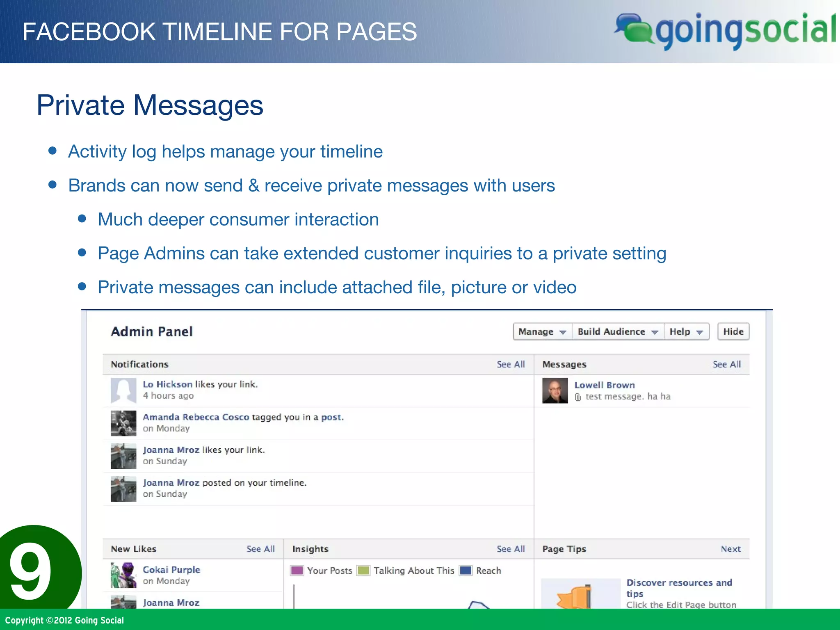
Task: Click Lo Hickson's default avatar
Action: (123, 390)
